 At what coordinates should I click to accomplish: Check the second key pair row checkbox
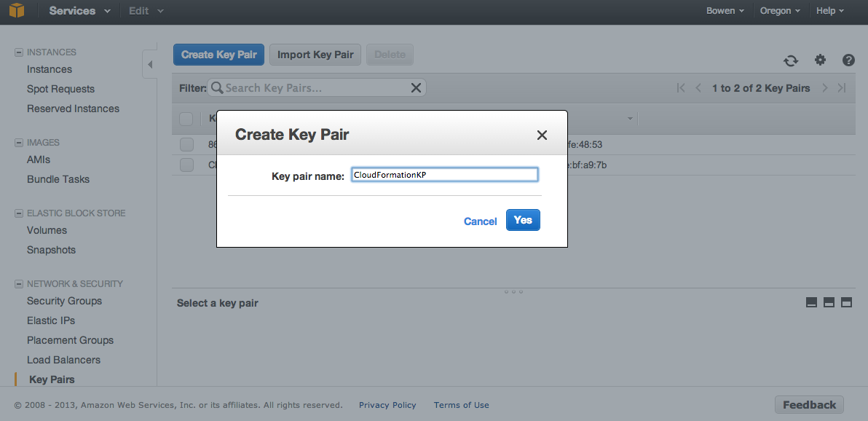click(186, 165)
